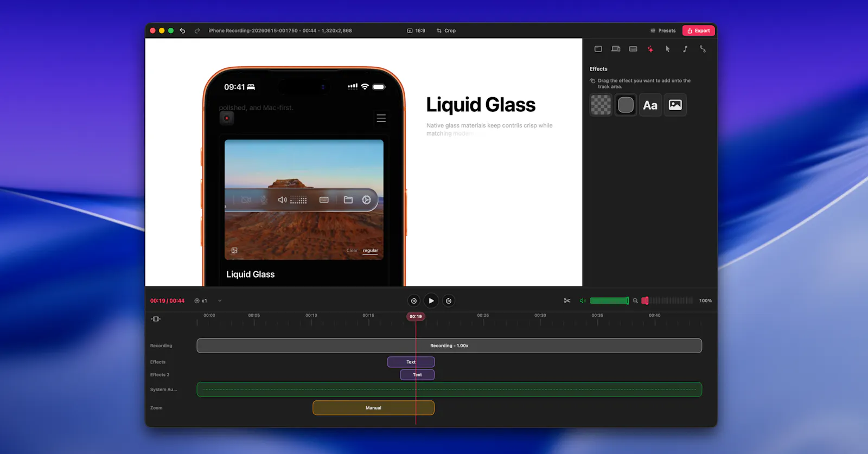Image resolution: width=868 pixels, height=454 pixels.
Task: Play the recording preview
Action: pyautogui.click(x=431, y=300)
